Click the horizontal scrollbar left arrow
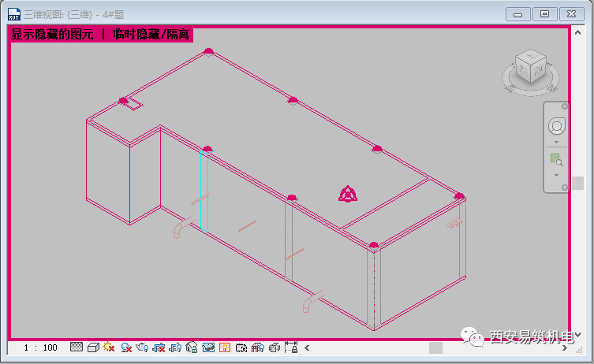This screenshot has width=594, height=364. click(x=307, y=347)
